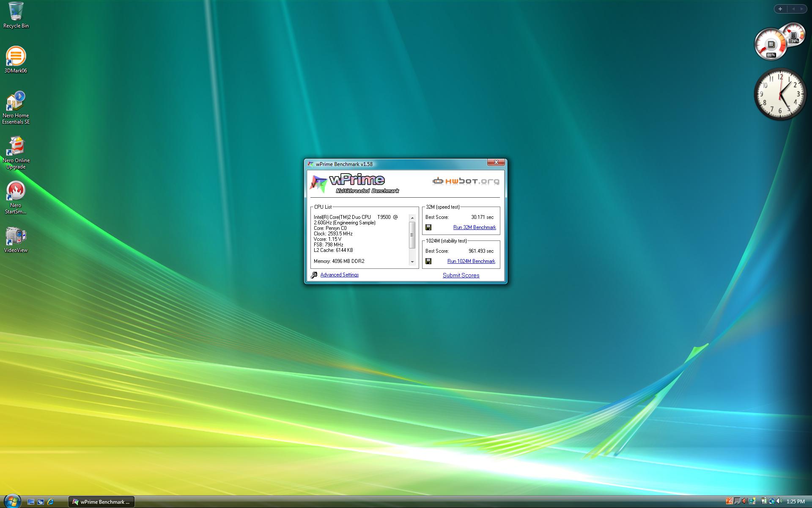This screenshot has width=812, height=508.
Task: Click the red speaker tray icon
Action: [x=745, y=501]
